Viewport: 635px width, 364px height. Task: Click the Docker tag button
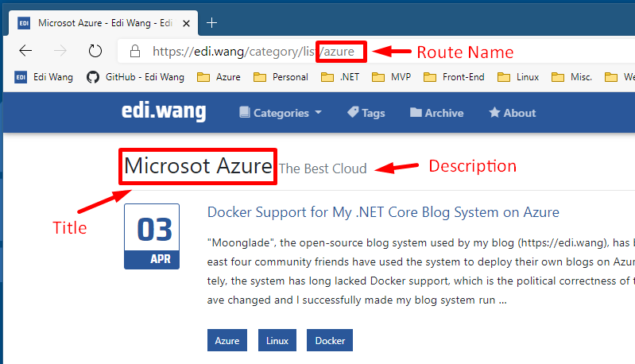(x=330, y=340)
